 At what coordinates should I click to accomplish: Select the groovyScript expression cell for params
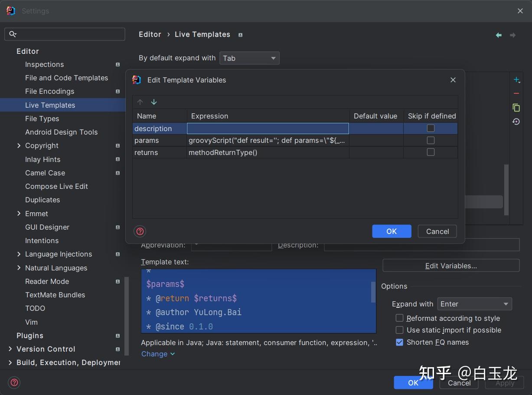tap(267, 140)
